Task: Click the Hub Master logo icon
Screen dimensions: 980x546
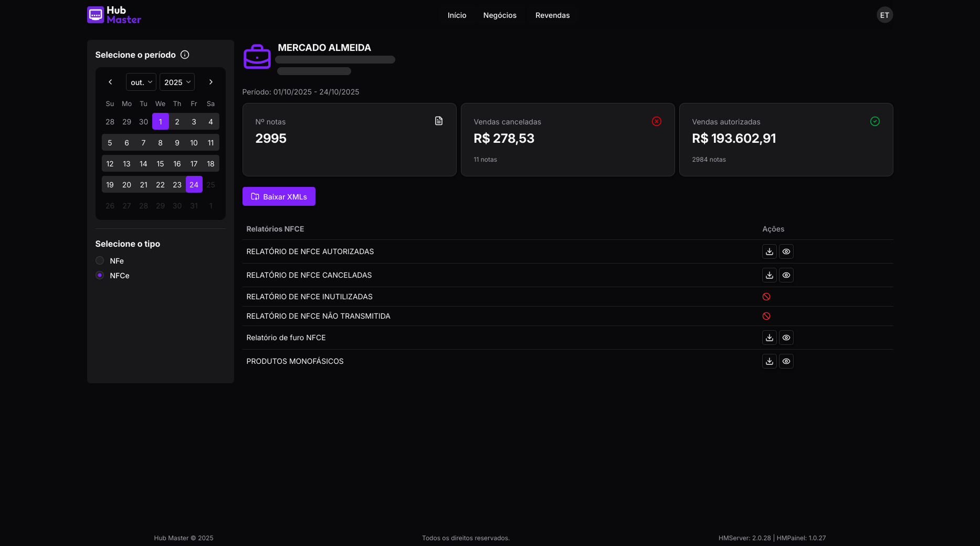Action: point(95,15)
